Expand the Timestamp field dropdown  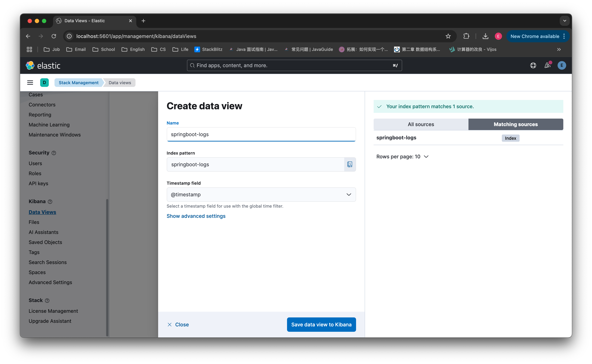pyautogui.click(x=261, y=195)
